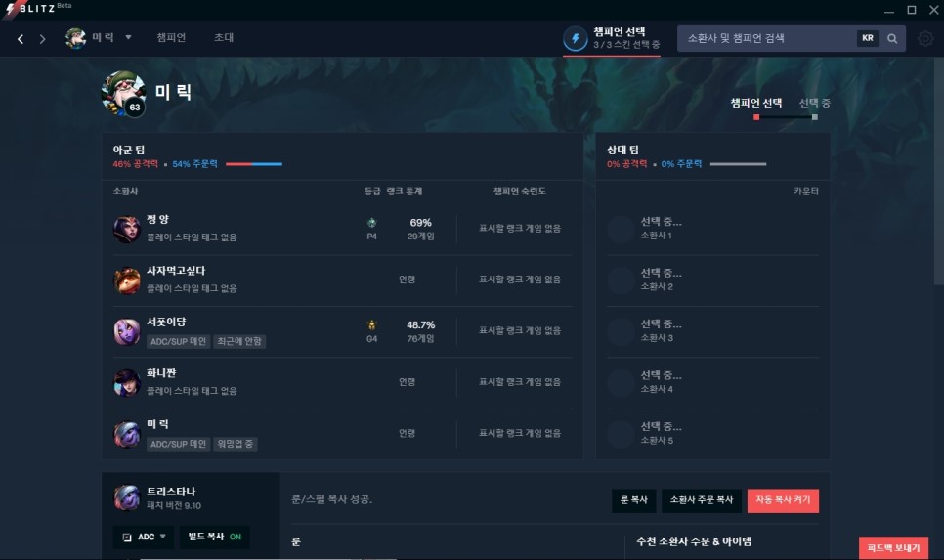Select enemy 소환사 3 slot

click(712, 331)
